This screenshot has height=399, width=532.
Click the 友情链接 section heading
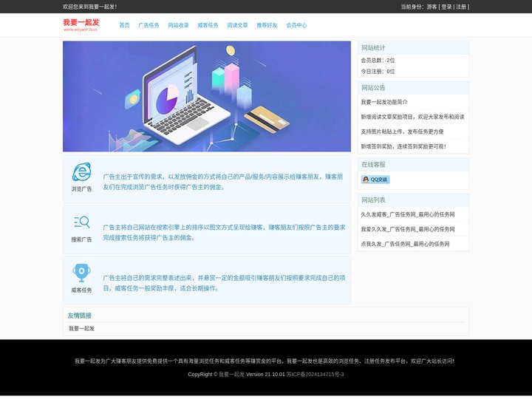pyautogui.click(x=79, y=316)
